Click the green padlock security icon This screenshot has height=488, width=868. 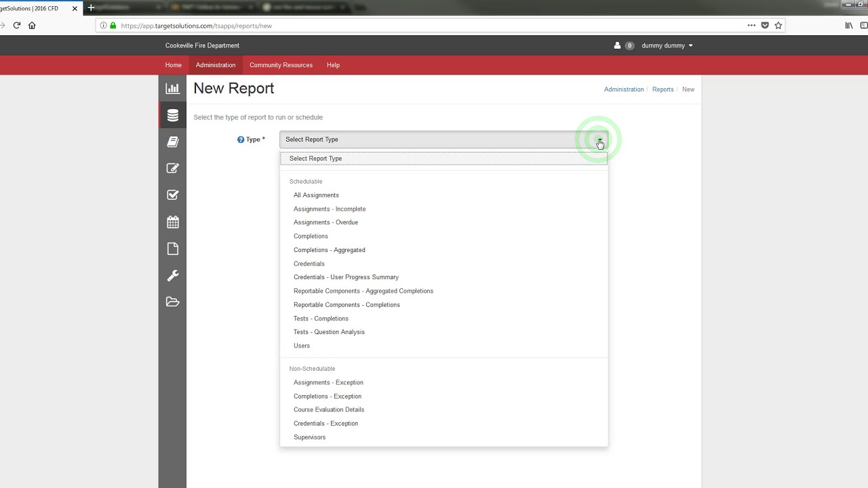click(113, 25)
